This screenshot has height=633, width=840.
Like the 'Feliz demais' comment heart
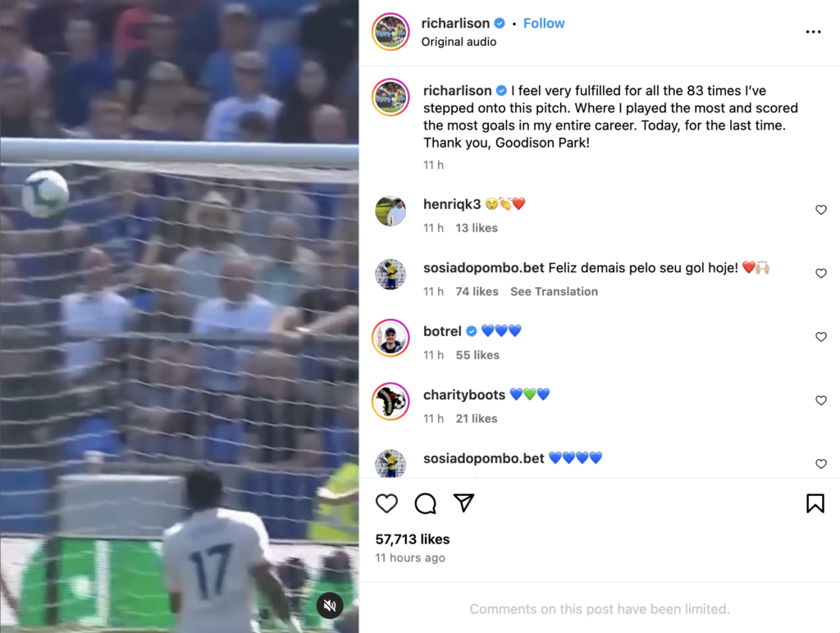click(x=820, y=274)
